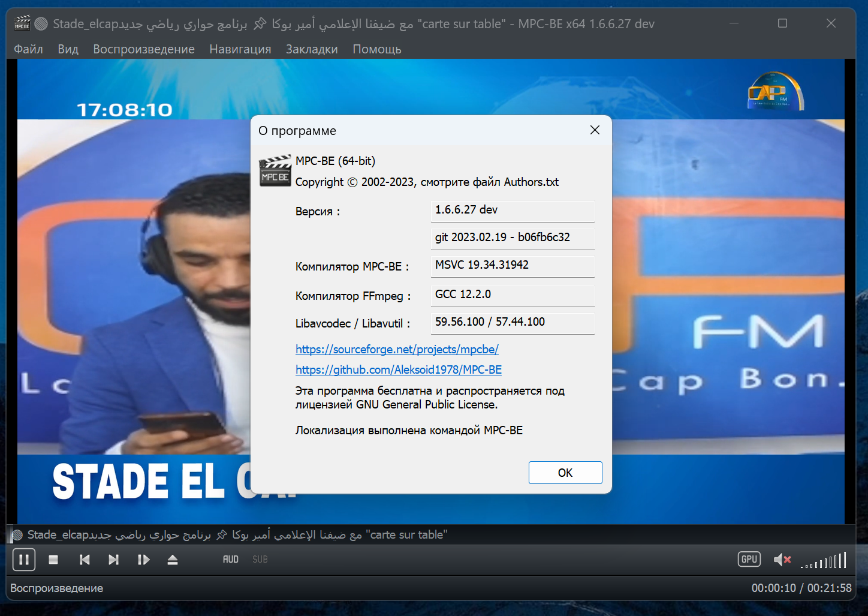Toggle the SUB subtitle indicator

[x=260, y=559]
